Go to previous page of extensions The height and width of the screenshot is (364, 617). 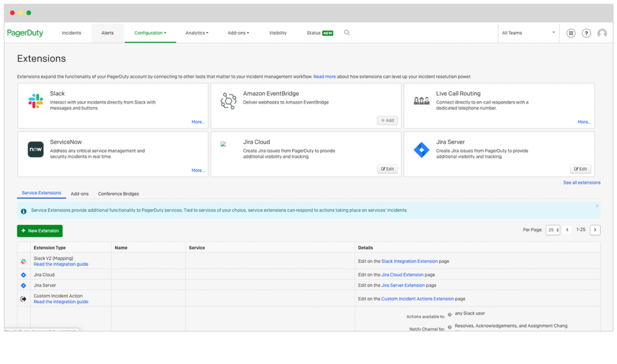[x=567, y=230]
